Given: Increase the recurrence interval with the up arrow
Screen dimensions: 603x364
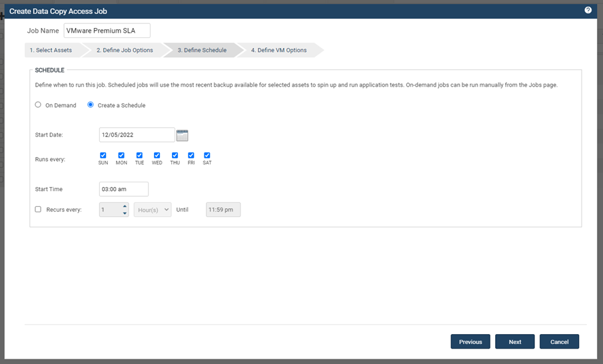Looking at the screenshot, I should coord(125,206).
